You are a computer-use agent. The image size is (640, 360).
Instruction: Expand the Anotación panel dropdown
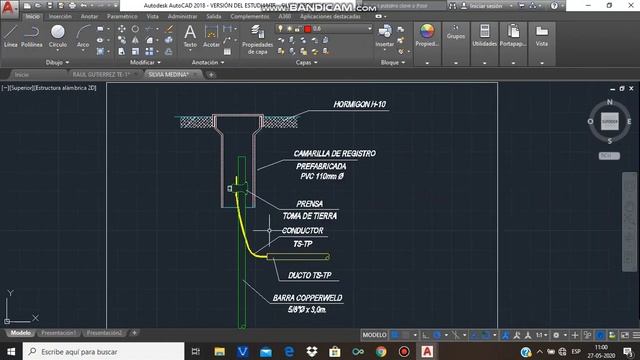coord(208,62)
